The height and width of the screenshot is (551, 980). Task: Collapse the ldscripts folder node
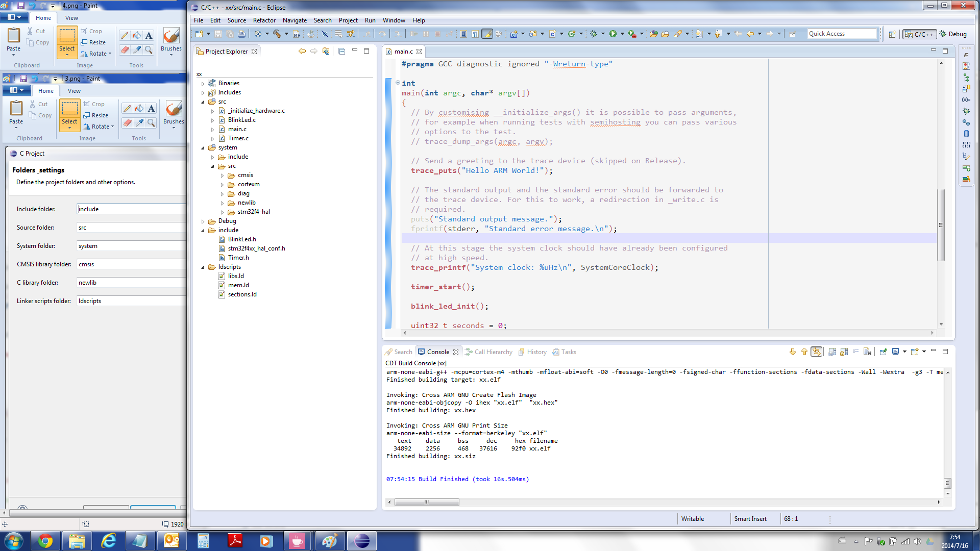203,267
